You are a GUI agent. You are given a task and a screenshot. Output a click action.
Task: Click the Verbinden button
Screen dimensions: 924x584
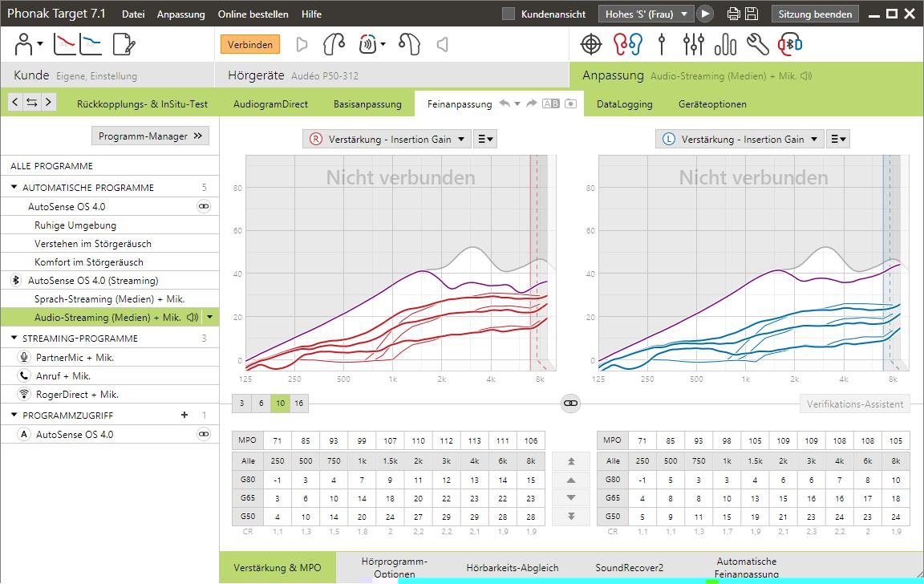[x=249, y=45]
